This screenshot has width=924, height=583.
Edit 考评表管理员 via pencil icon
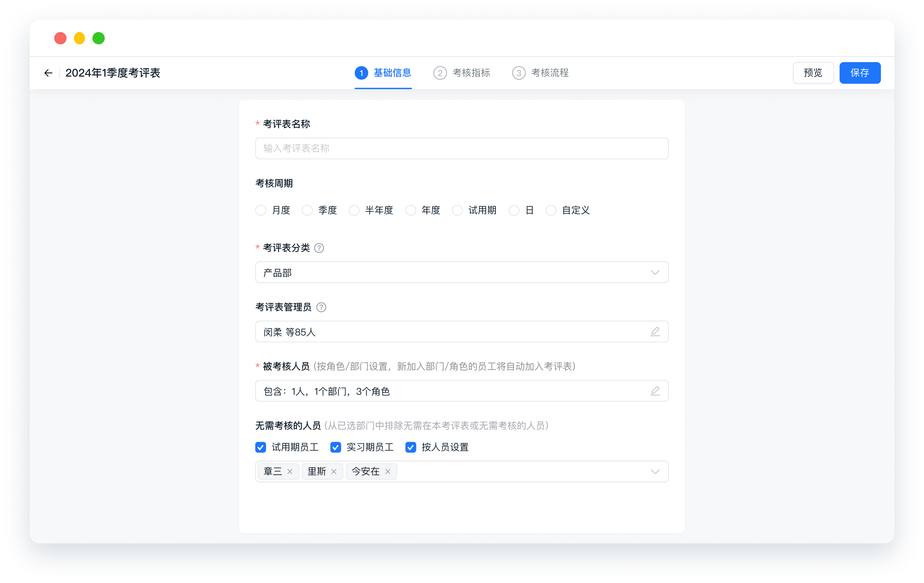pos(655,332)
